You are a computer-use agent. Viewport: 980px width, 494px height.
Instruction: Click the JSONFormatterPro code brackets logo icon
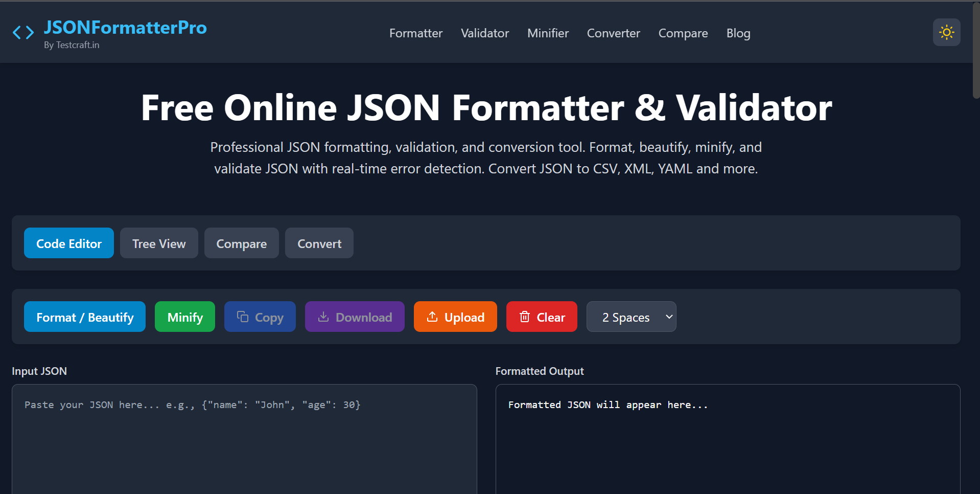pos(23,32)
